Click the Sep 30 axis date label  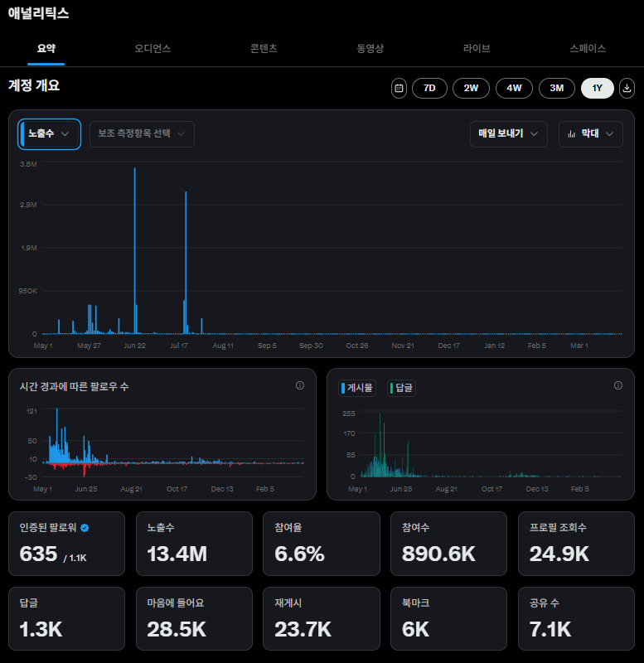[311, 346]
